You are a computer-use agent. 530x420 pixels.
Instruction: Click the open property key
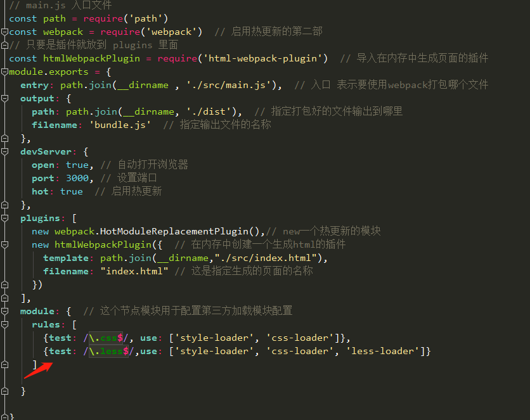(43, 165)
